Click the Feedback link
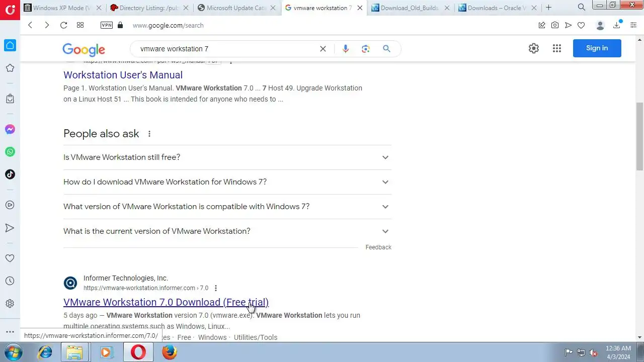The image size is (644, 362). [x=378, y=247]
